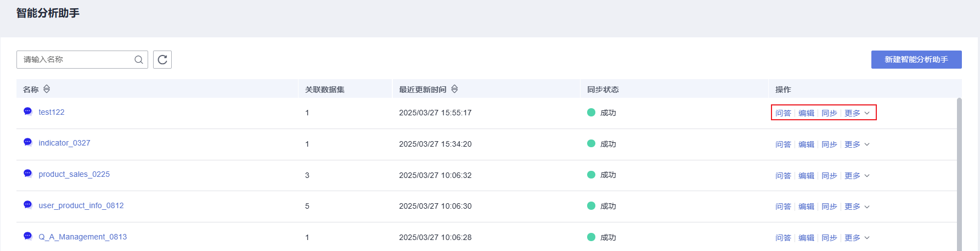
Task: Click 同步 for test122 row
Action: pos(829,113)
